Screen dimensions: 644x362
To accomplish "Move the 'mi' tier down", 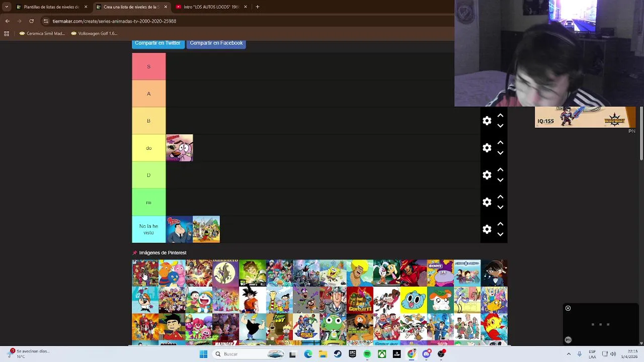I will (500, 207).
